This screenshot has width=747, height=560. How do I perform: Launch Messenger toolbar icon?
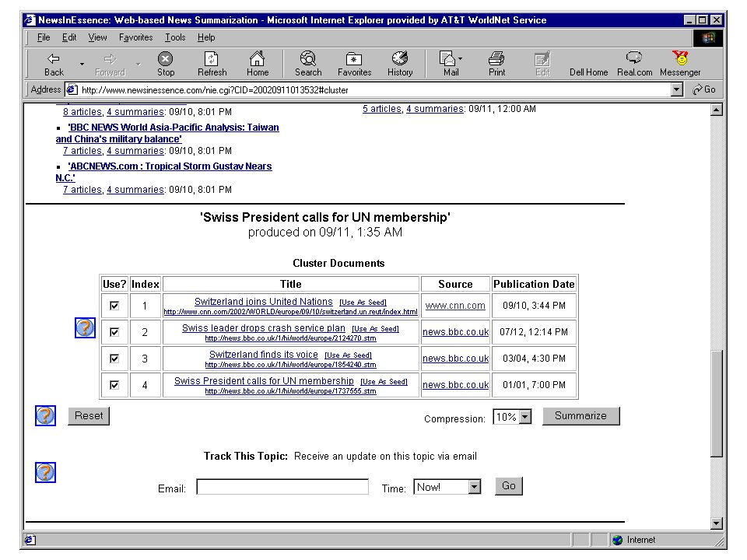(680, 65)
